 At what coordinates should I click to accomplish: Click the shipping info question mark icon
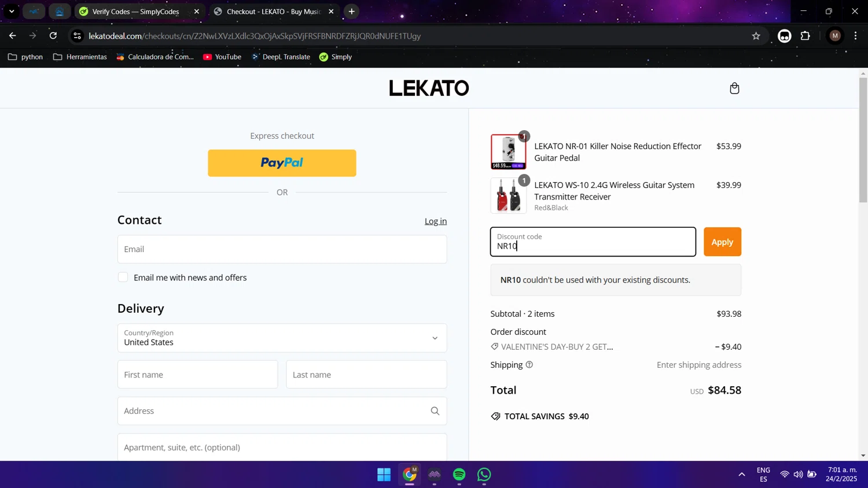click(529, 365)
